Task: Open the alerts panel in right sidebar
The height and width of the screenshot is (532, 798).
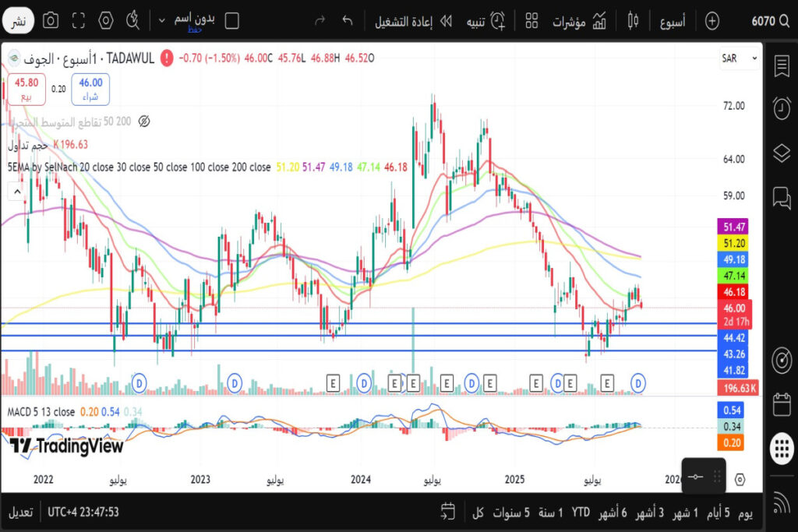Action: click(781, 108)
